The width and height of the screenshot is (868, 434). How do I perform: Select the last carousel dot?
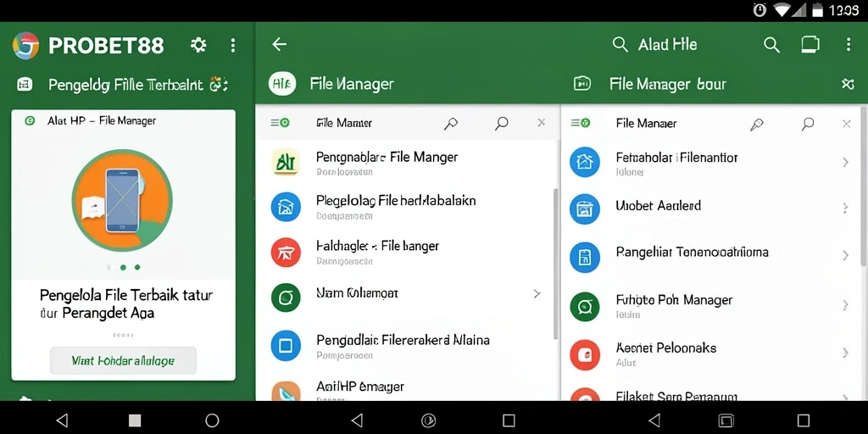pyautogui.click(x=137, y=267)
